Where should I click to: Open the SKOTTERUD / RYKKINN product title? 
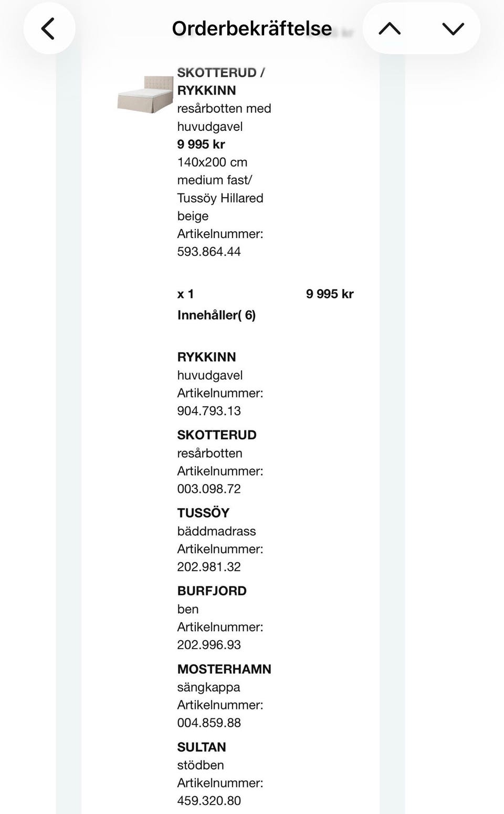pos(220,81)
